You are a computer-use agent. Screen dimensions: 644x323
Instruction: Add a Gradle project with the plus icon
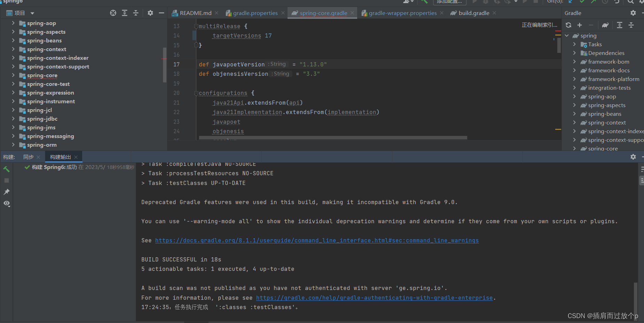(x=580, y=25)
